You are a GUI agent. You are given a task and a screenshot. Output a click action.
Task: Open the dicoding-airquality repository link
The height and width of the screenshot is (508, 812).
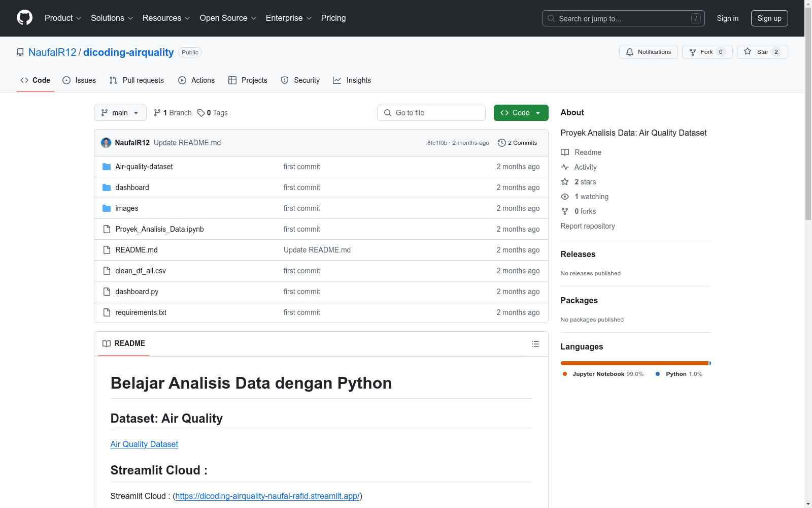pyautogui.click(x=128, y=52)
